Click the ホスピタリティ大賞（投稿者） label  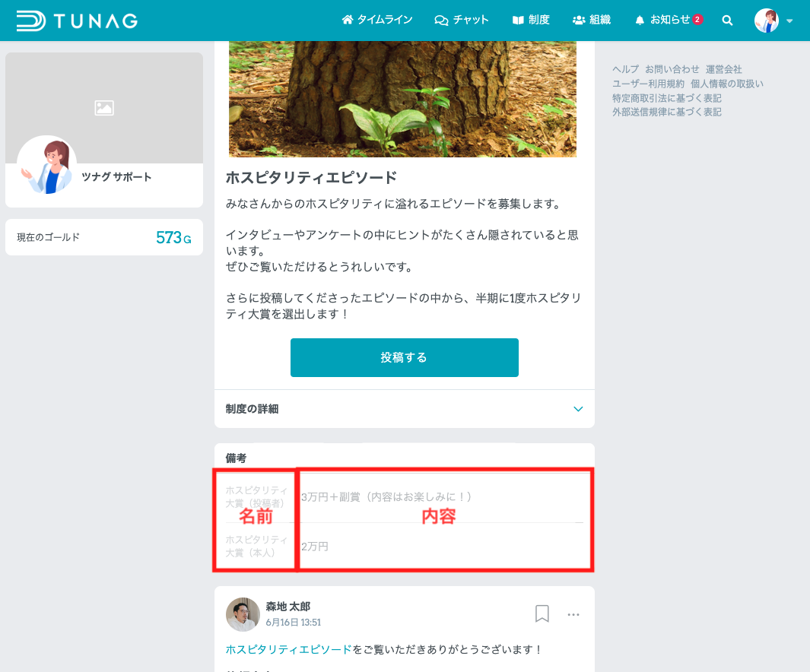coord(257,496)
